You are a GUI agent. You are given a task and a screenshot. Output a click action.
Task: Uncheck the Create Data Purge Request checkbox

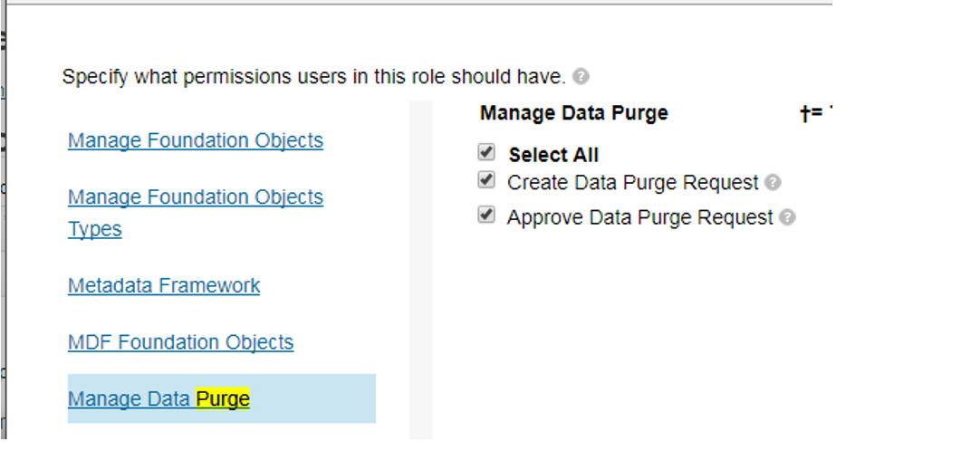[x=486, y=180]
